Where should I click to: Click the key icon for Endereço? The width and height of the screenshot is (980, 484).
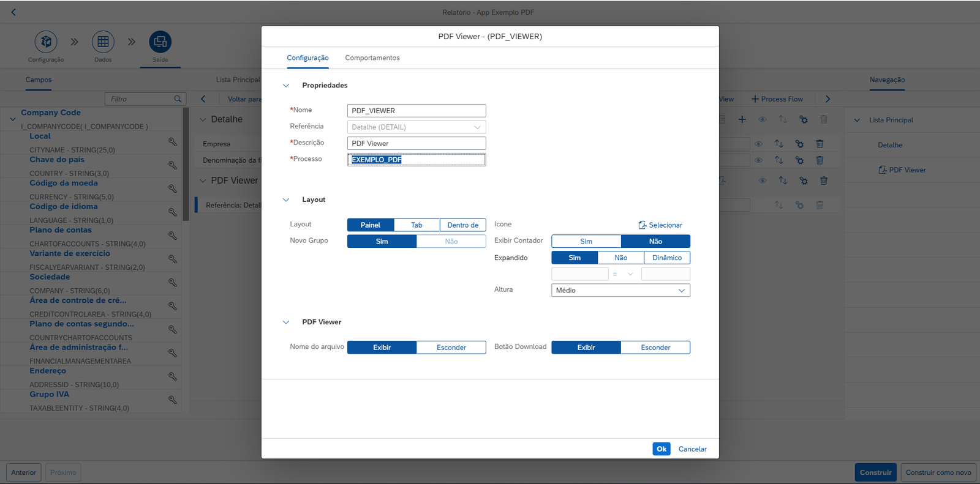(x=173, y=377)
